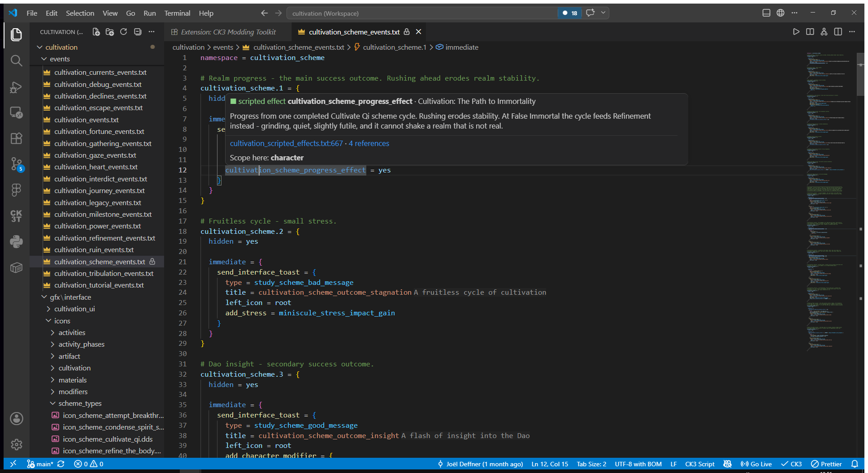
Task: Open the CK3T modding toolkit view
Action: click(16, 216)
